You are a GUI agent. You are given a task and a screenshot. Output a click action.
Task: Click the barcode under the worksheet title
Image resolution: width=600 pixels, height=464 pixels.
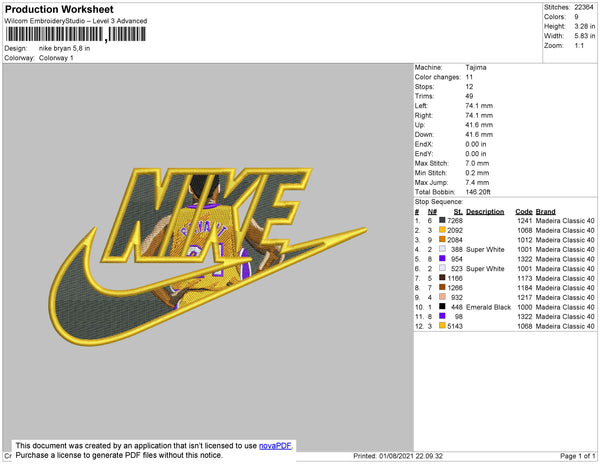click(75, 34)
